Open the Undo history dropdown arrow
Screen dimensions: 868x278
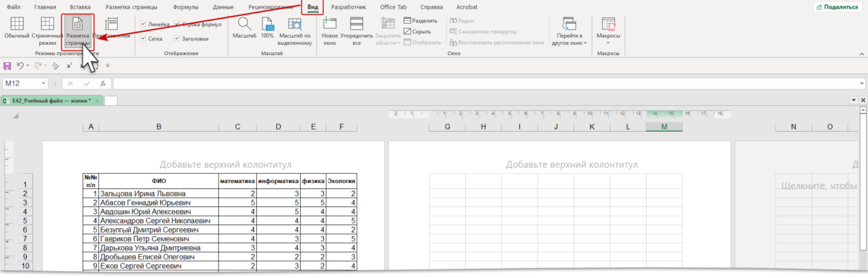[x=27, y=65]
